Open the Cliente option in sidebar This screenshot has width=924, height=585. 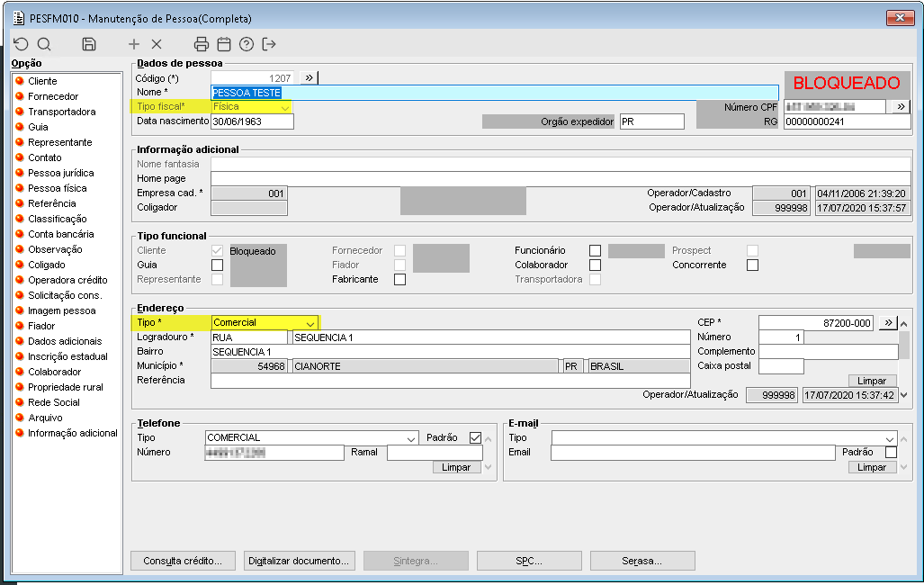[42, 81]
